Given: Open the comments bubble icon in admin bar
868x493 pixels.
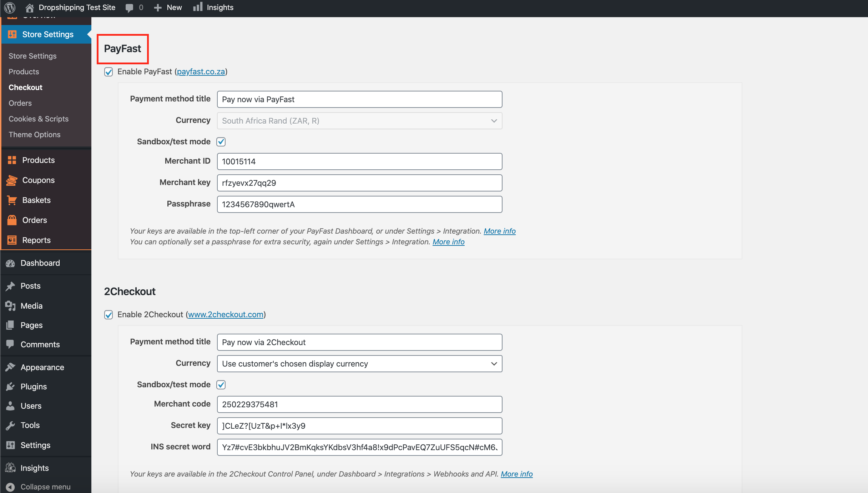Looking at the screenshot, I should pyautogui.click(x=130, y=8).
